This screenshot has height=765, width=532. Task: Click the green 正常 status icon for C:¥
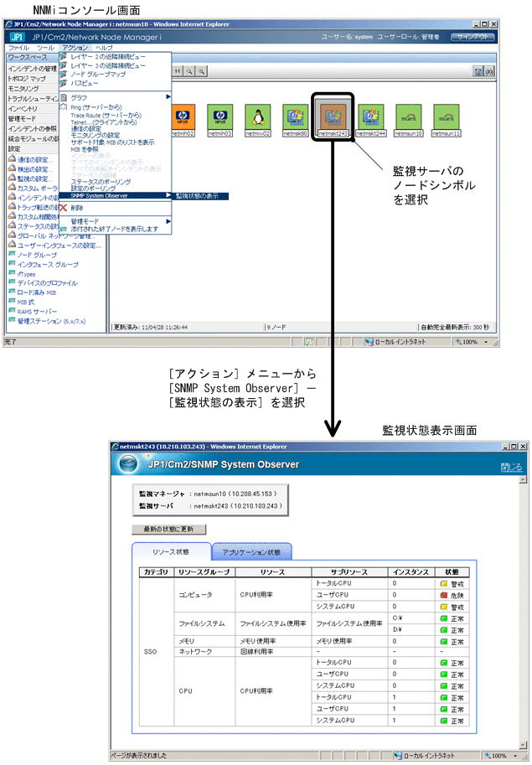pos(444,618)
